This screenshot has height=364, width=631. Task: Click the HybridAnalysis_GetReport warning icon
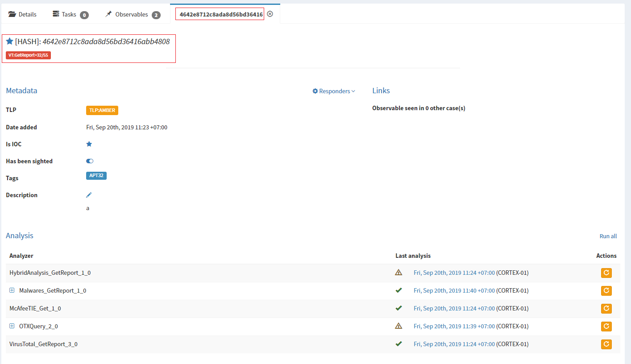pos(398,272)
